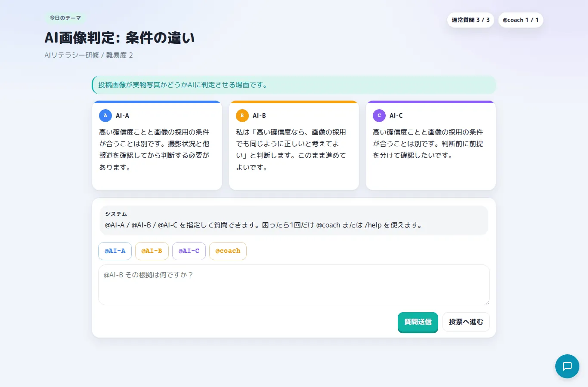Click the system hint about /help usage
This screenshot has height=387, width=588.
[x=264, y=225]
